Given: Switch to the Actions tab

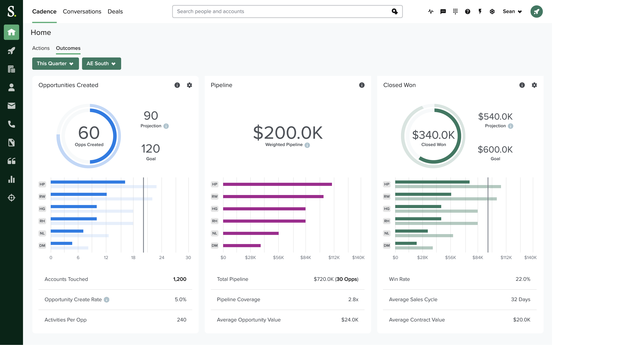Looking at the screenshot, I should [x=41, y=48].
